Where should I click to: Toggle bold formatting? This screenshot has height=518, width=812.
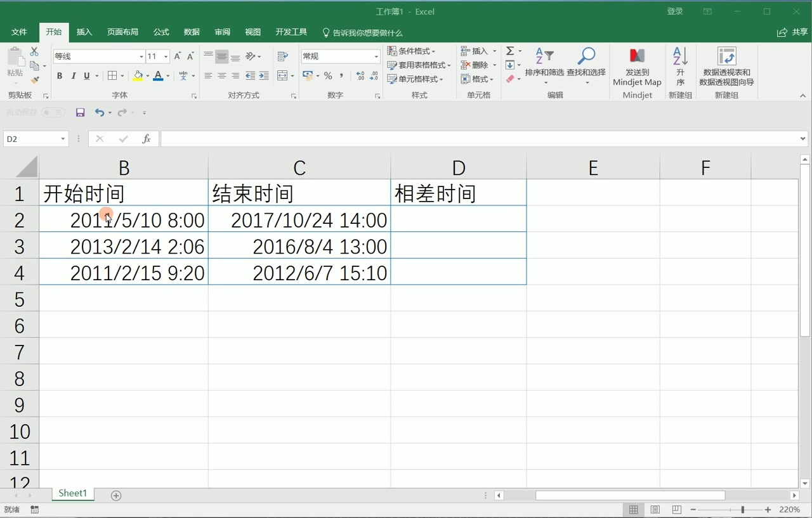pos(60,76)
